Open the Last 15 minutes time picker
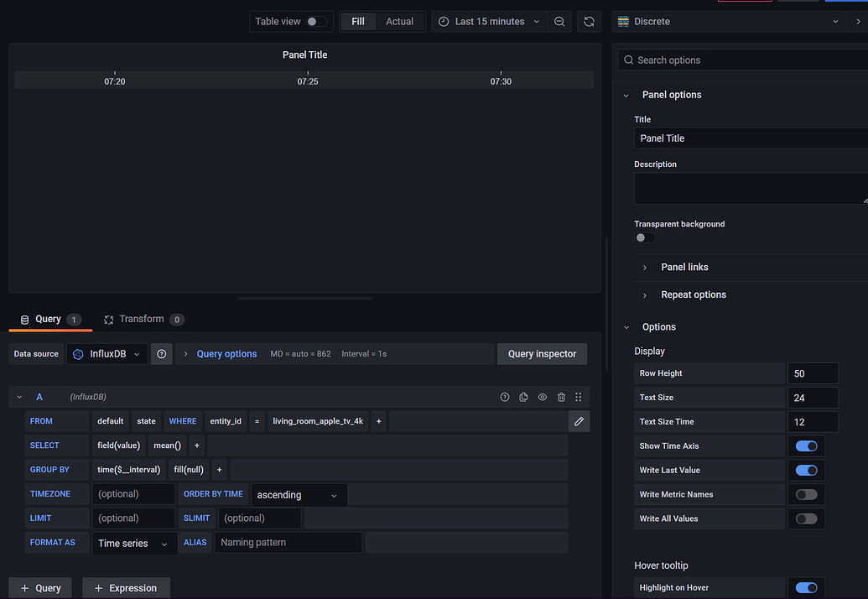 (489, 21)
